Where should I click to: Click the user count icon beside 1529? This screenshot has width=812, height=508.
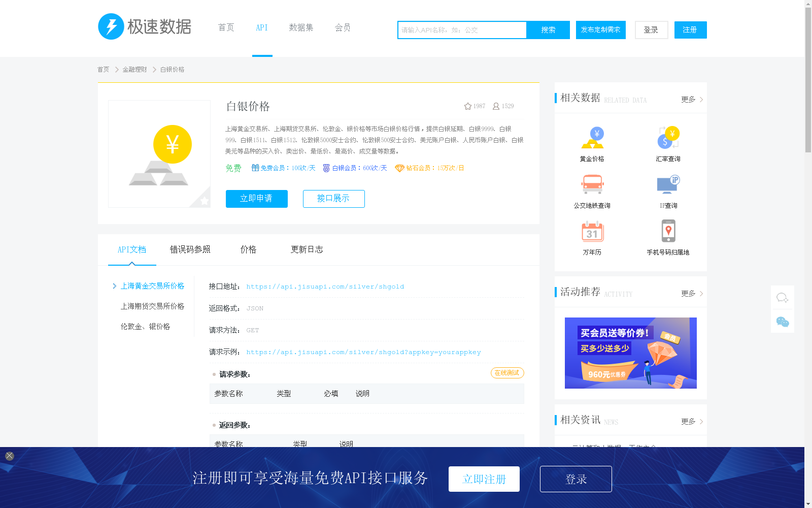(496, 106)
